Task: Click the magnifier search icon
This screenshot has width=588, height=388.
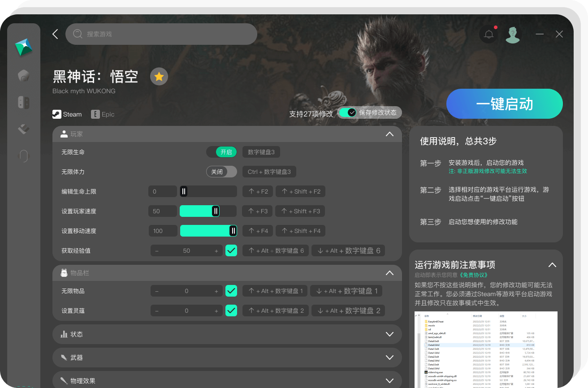Action: coord(78,34)
